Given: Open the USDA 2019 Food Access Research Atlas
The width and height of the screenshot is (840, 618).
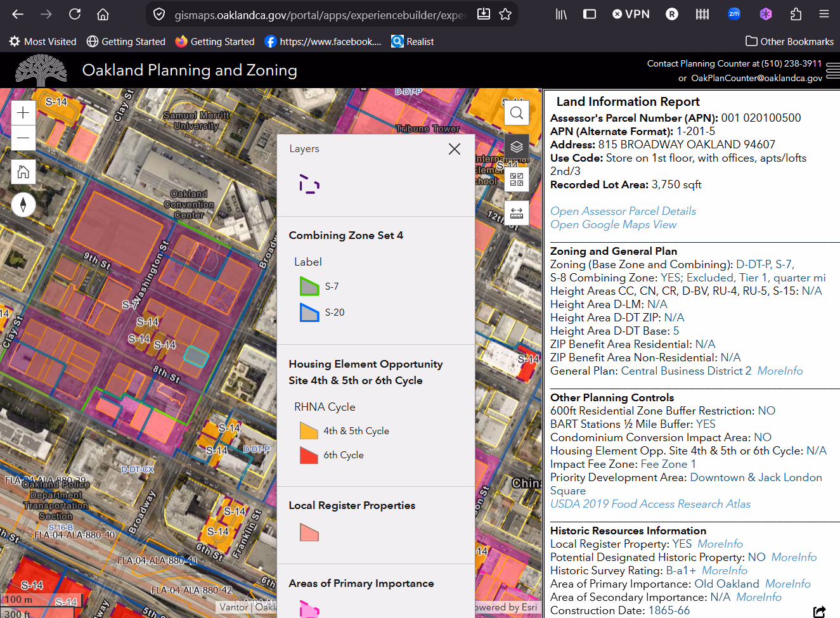Looking at the screenshot, I should (650, 504).
